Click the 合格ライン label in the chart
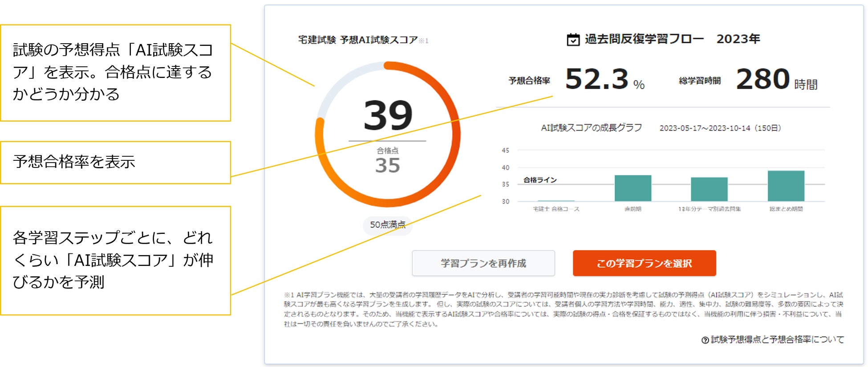868x367 pixels. point(540,180)
